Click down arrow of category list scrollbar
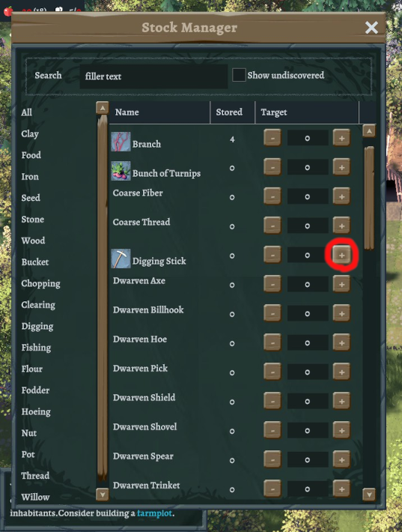Viewport: 402px width, 532px height. tap(103, 495)
